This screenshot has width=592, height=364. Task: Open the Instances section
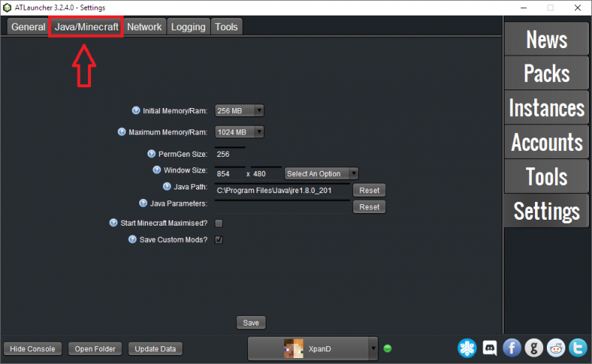pyautogui.click(x=546, y=107)
